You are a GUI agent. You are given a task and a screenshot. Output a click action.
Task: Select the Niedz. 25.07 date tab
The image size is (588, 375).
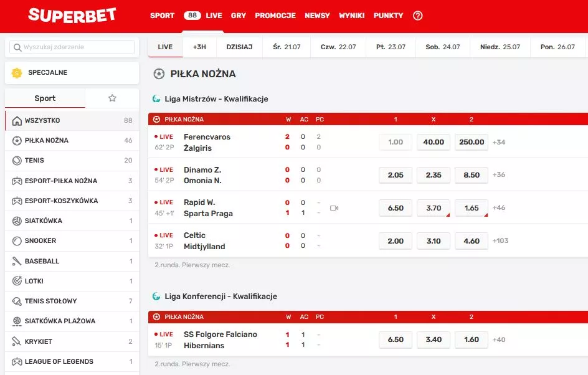click(x=500, y=47)
